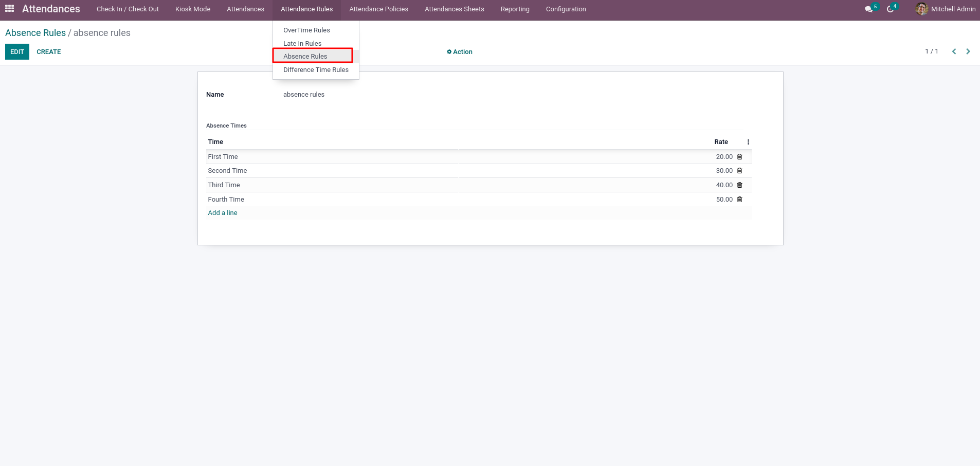Expand the Action dropdown
This screenshot has width=980, height=466.
[x=459, y=52]
